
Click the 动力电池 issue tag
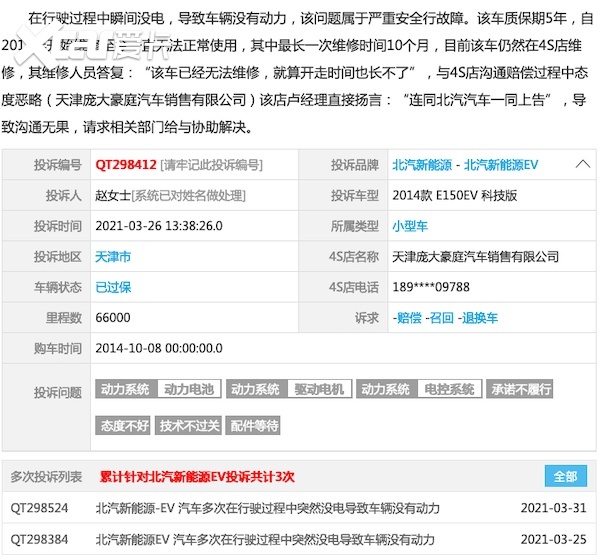(x=189, y=389)
